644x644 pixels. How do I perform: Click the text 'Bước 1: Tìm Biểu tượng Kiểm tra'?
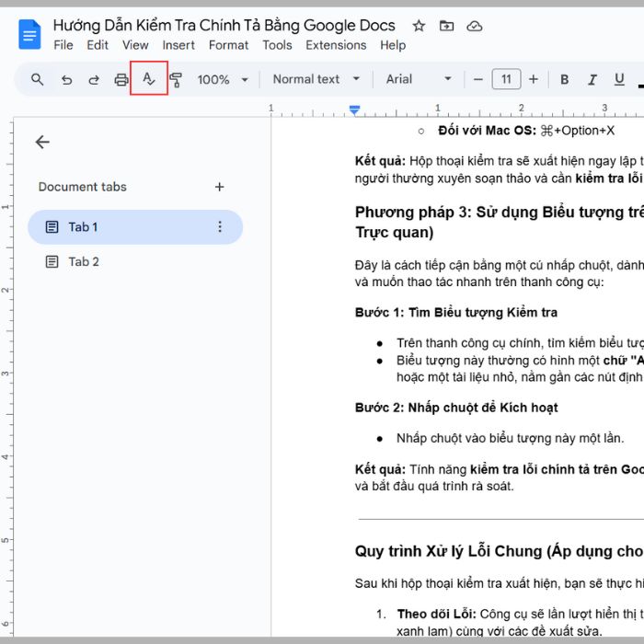(x=456, y=313)
